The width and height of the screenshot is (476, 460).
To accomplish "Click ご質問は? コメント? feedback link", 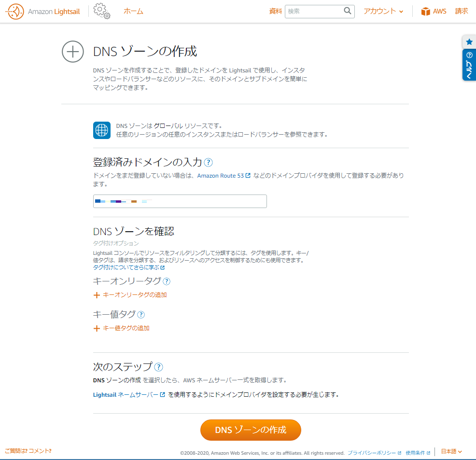I will pos(28,451).
